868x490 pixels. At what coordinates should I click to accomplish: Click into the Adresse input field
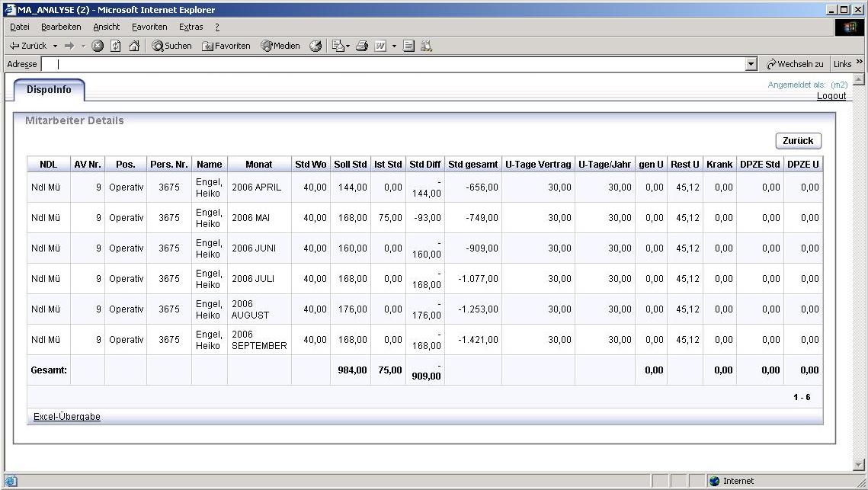[x=394, y=64]
